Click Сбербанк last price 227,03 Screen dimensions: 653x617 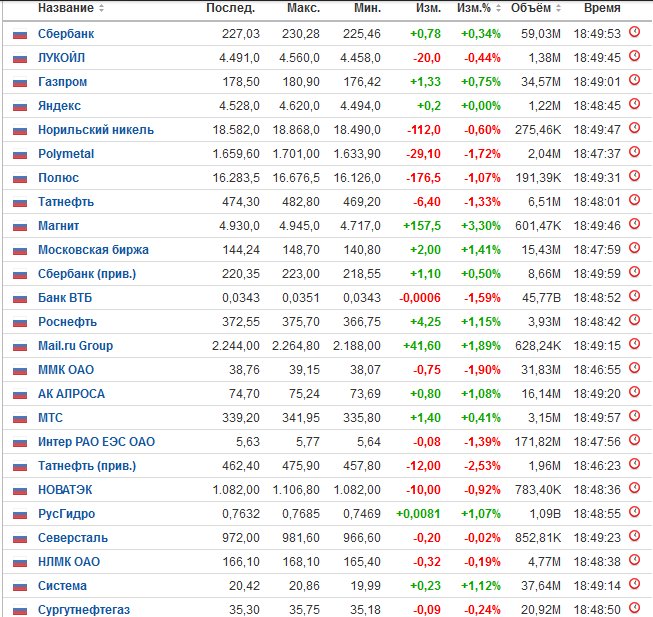(241, 34)
